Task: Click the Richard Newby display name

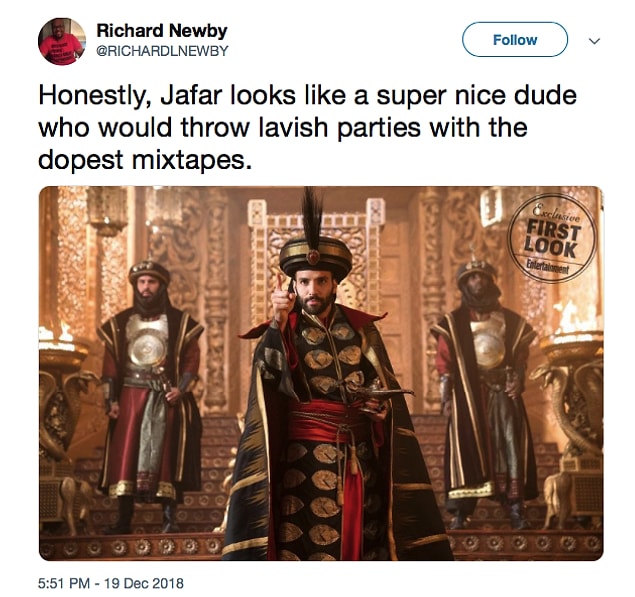Action: 162,30
